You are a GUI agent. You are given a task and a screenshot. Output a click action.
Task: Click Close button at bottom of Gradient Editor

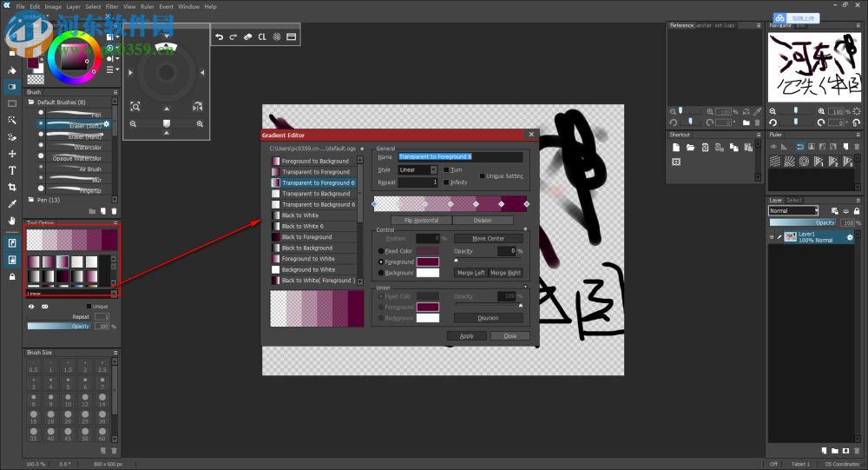(510, 336)
